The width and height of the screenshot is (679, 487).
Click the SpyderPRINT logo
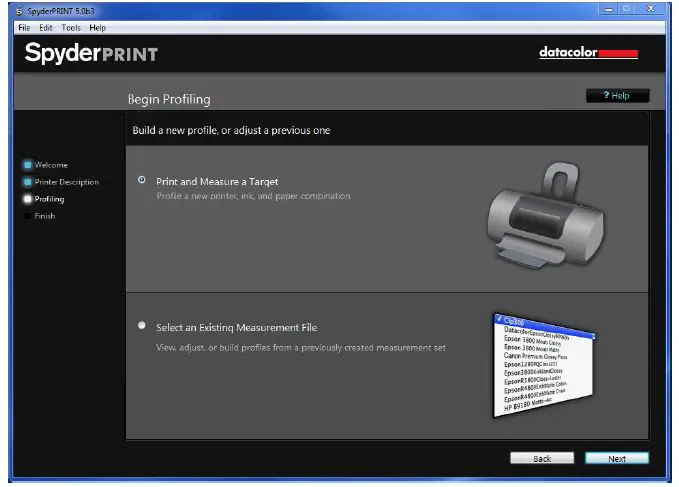91,53
